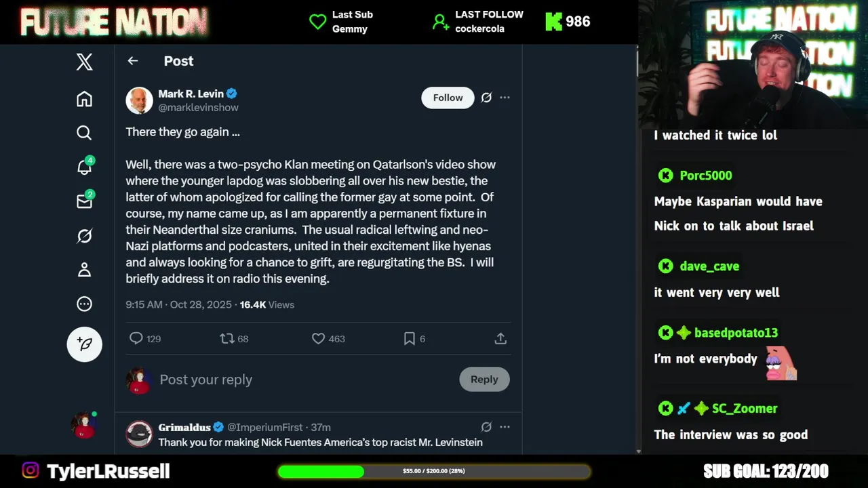Follow Mark R. Levin
868x488 pixels.
click(x=448, y=98)
